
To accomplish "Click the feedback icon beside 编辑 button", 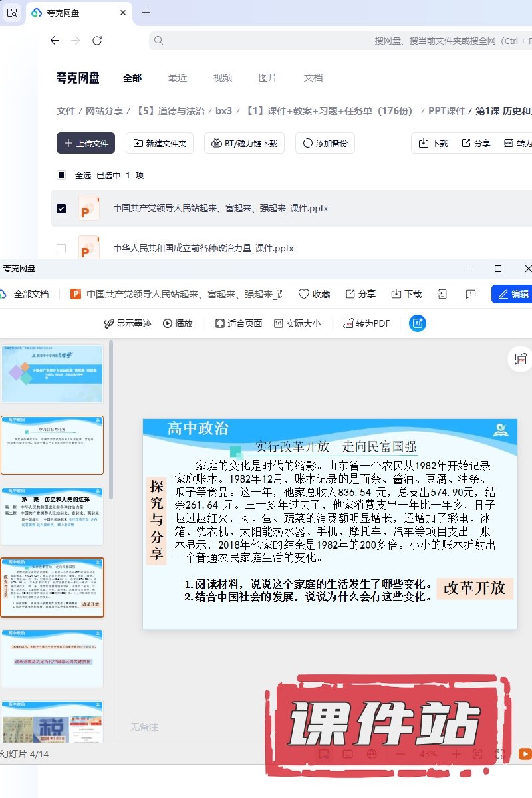I will point(471,294).
